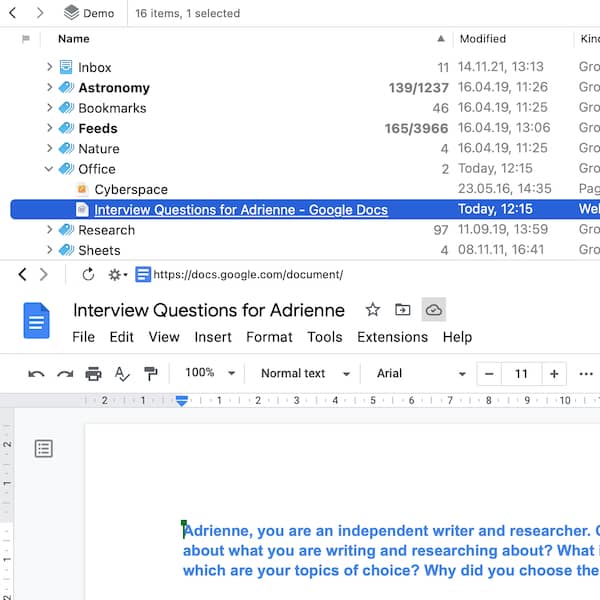Open the Tools menu in Docs
Viewport: 600px width, 600px height.
(x=325, y=337)
